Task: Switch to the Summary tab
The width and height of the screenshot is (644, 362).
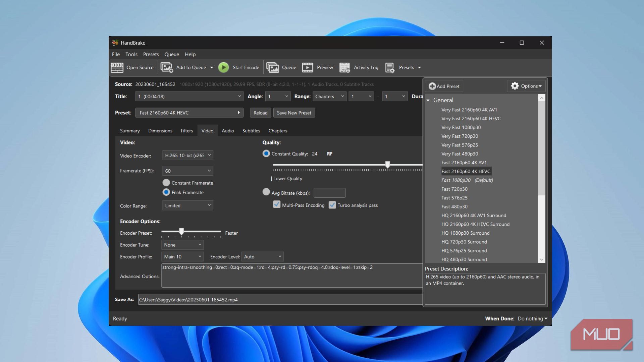Action: 130,131
